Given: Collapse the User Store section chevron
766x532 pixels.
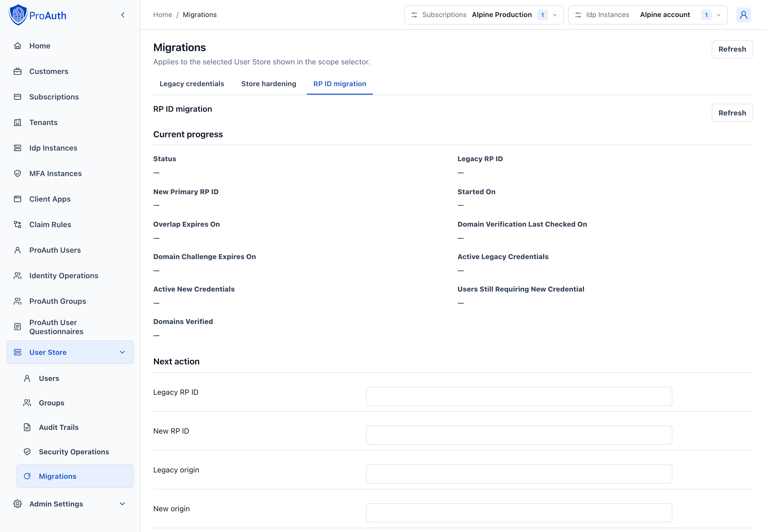Looking at the screenshot, I should point(122,352).
